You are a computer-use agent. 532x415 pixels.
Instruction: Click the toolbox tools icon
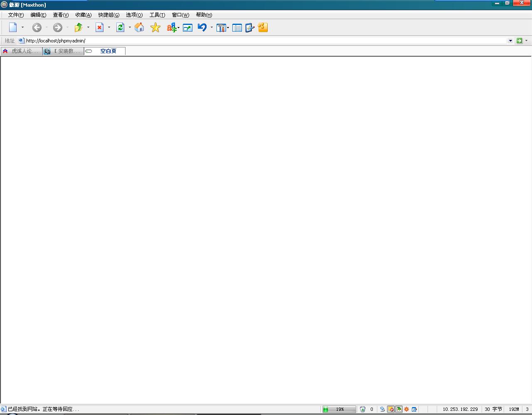[x=221, y=28]
